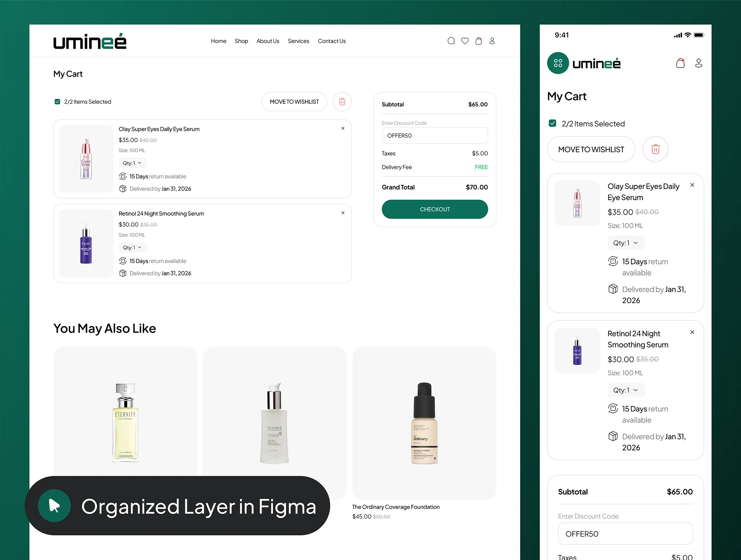The height and width of the screenshot is (560, 741).
Task: Open Qty dropdown for desktop Olay Super Eyes
Action: coord(133,163)
